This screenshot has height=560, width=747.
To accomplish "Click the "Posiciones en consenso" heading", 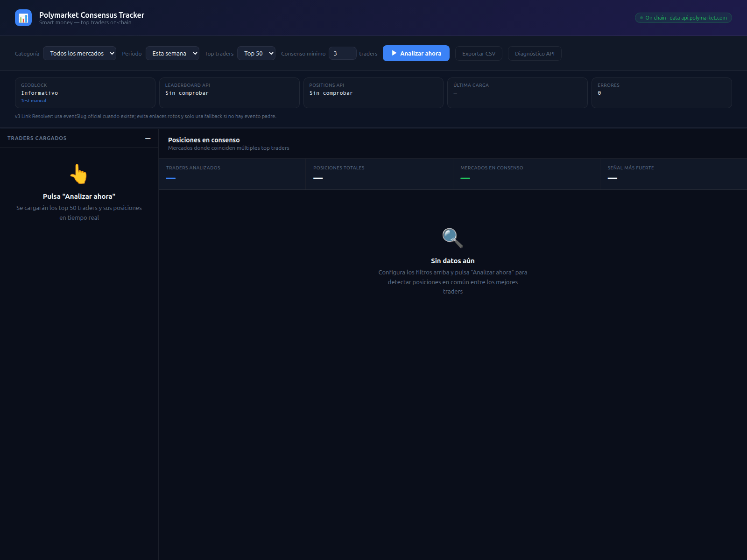I will [x=204, y=140].
